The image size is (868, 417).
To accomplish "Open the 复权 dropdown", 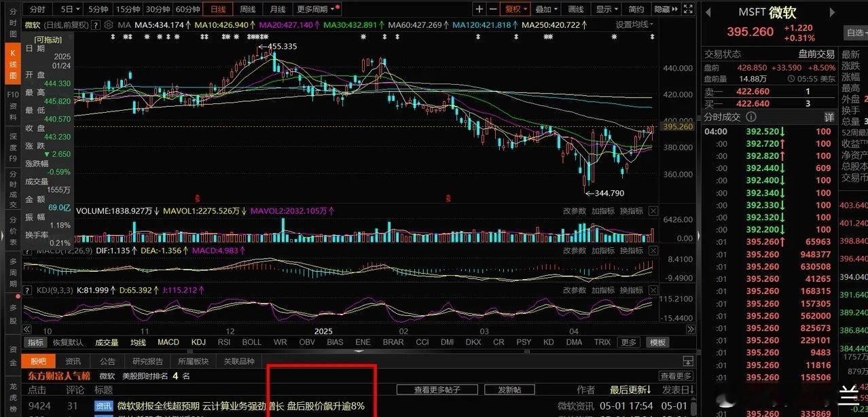I will (x=516, y=9).
